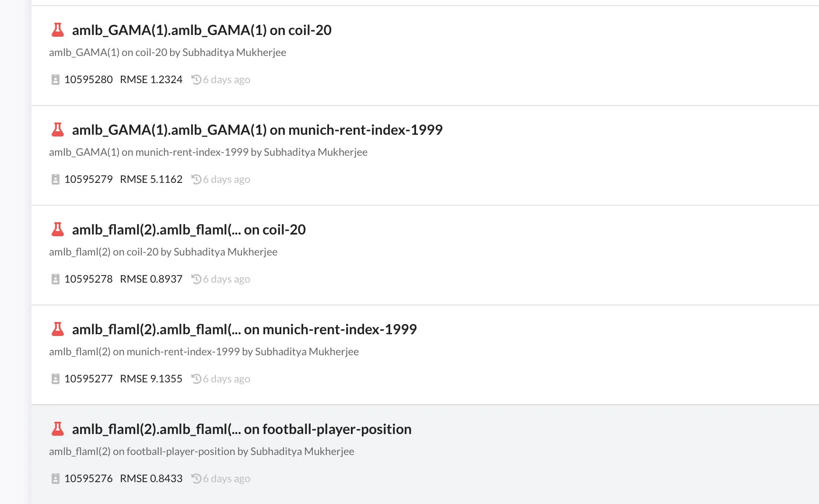The height and width of the screenshot is (504, 819).
Task: Click flask icon for flaml munich-rent-index-1999 run
Action: click(58, 329)
